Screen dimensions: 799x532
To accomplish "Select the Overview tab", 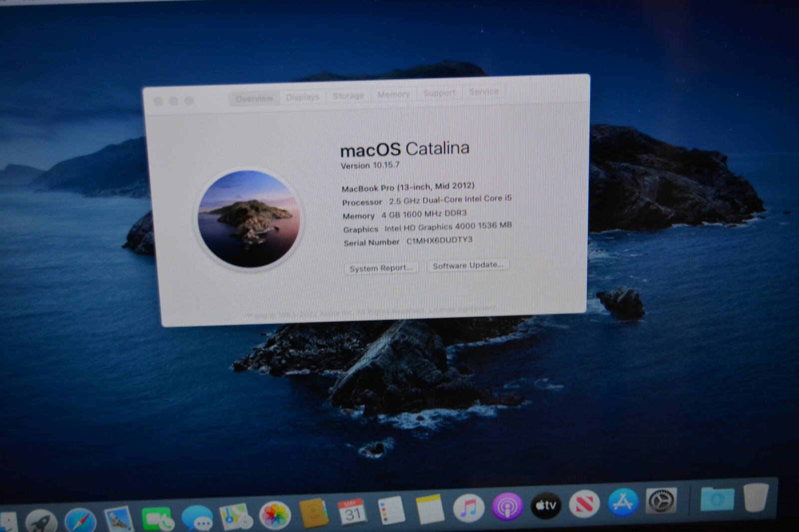I will click(x=254, y=99).
